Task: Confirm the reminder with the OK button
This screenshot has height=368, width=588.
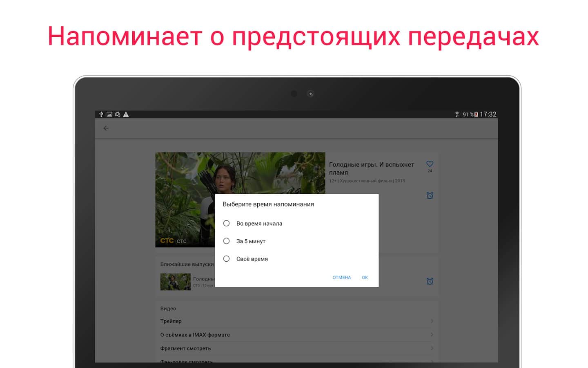Action: tap(365, 278)
